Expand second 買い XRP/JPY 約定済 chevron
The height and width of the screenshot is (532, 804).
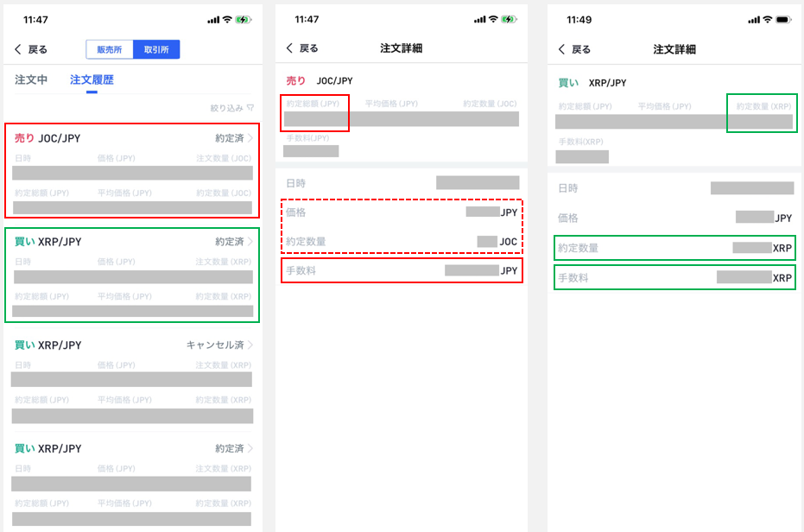[250, 242]
